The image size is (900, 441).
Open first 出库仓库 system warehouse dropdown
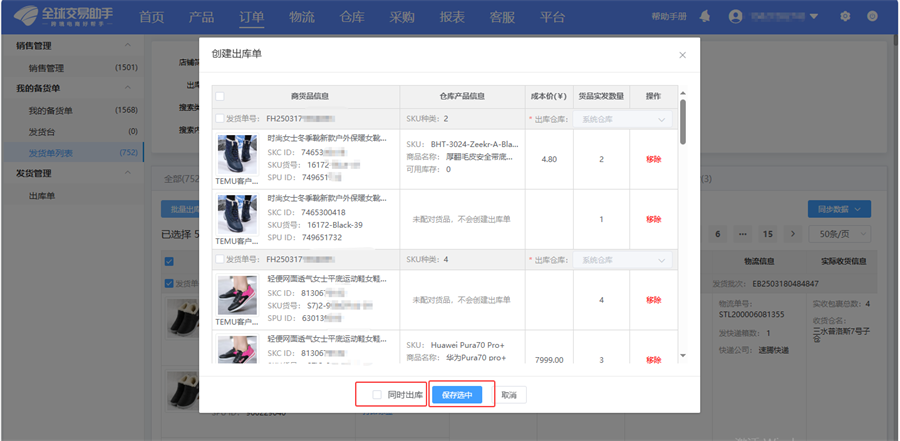(623, 119)
